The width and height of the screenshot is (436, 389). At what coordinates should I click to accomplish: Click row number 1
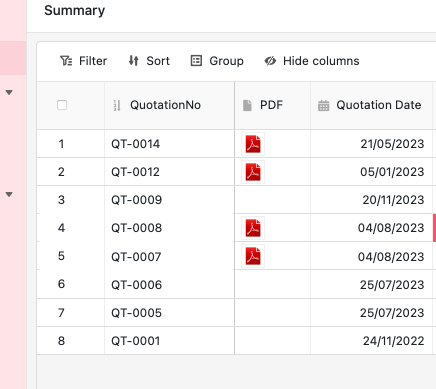pos(61,144)
